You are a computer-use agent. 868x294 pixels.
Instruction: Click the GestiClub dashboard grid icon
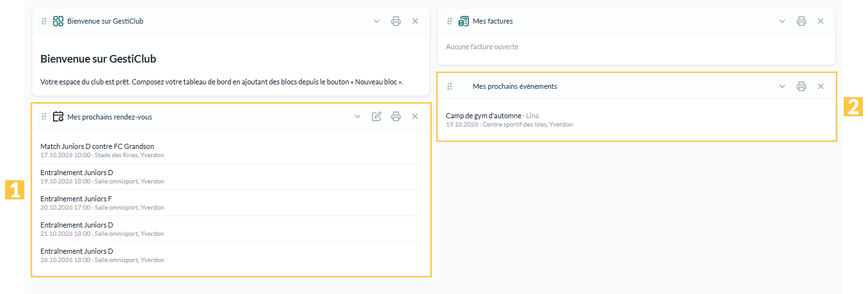[58, 21]
